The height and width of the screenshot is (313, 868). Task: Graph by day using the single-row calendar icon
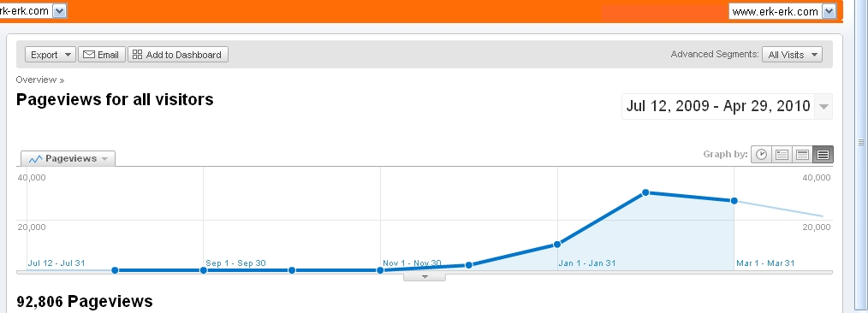782,154
